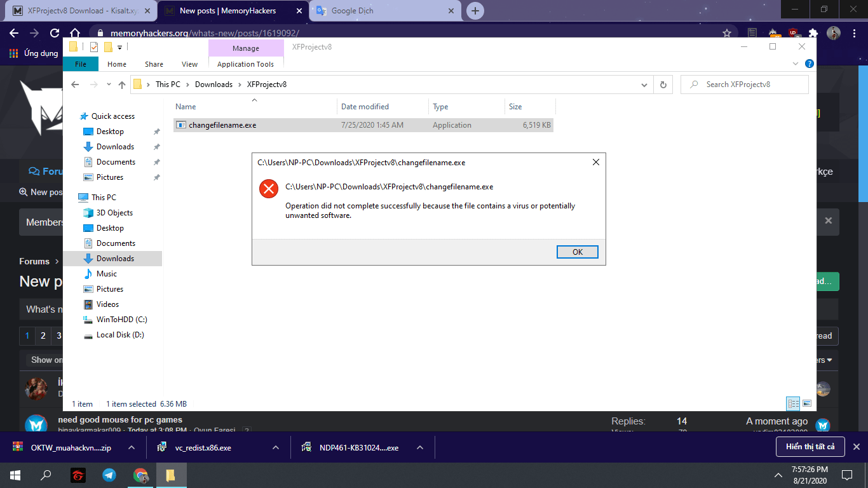Screen dimensions: 868x488
Task: Open options for vc_redist.x86.exe download
Action: tap(276, 447)
